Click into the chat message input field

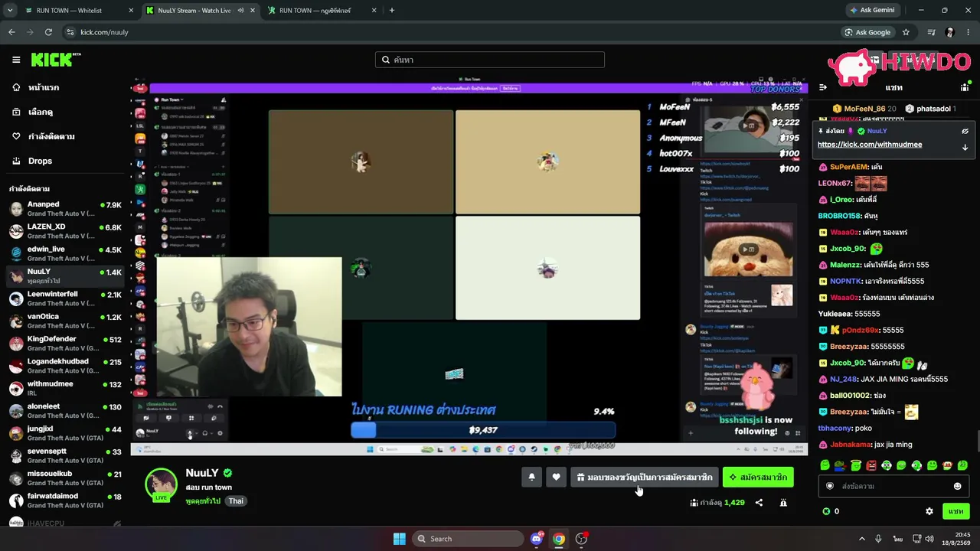[893, 486]
